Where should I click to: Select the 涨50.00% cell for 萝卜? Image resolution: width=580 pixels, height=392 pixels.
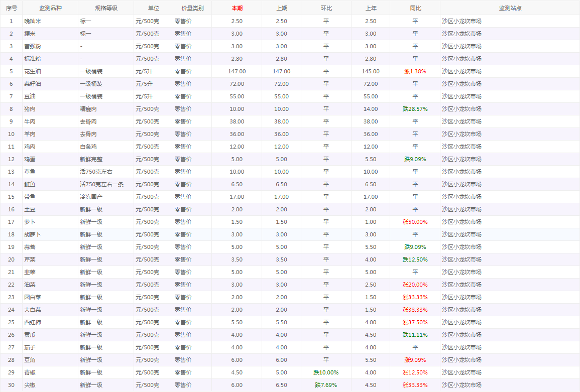click(x=415, y=222)
